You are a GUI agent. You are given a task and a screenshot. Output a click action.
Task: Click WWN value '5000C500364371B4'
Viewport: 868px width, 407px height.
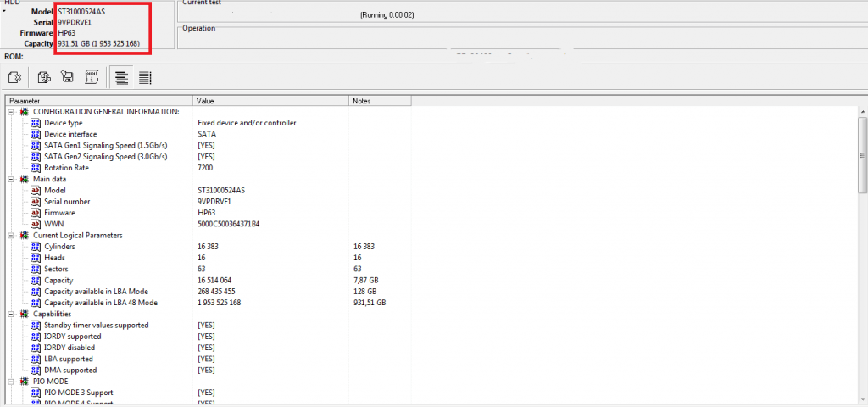229,224
